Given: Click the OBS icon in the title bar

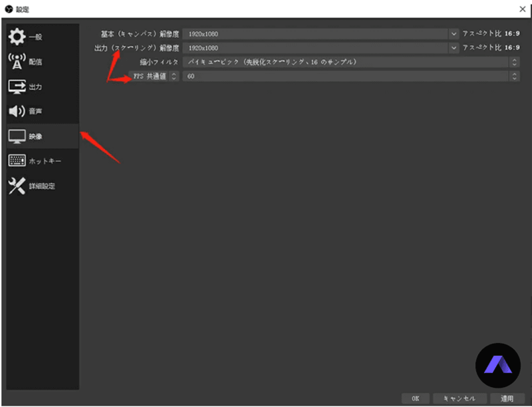Looking at the screenshot, I should click(8, 9).
